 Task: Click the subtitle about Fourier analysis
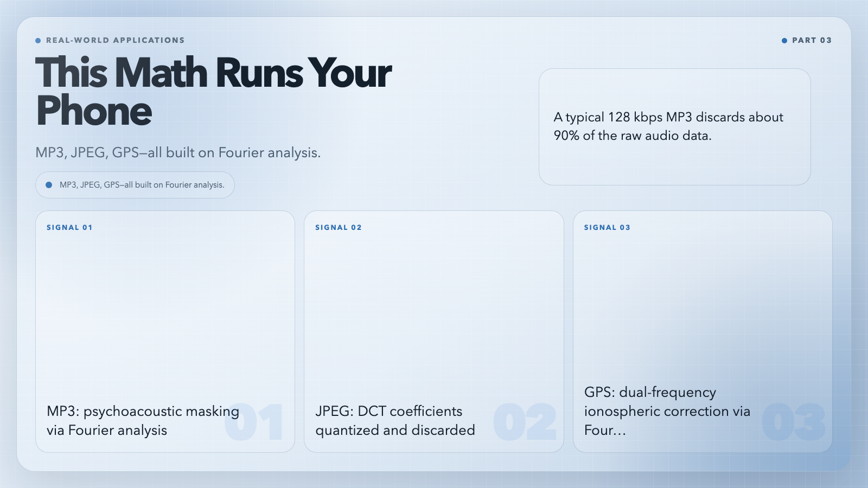point(178,152)
